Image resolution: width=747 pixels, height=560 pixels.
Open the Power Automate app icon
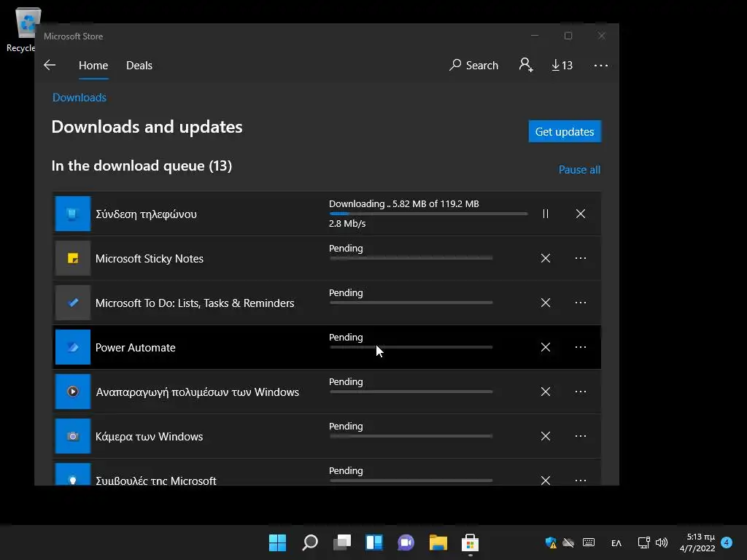pyautogui.click(x=73, y=347)
